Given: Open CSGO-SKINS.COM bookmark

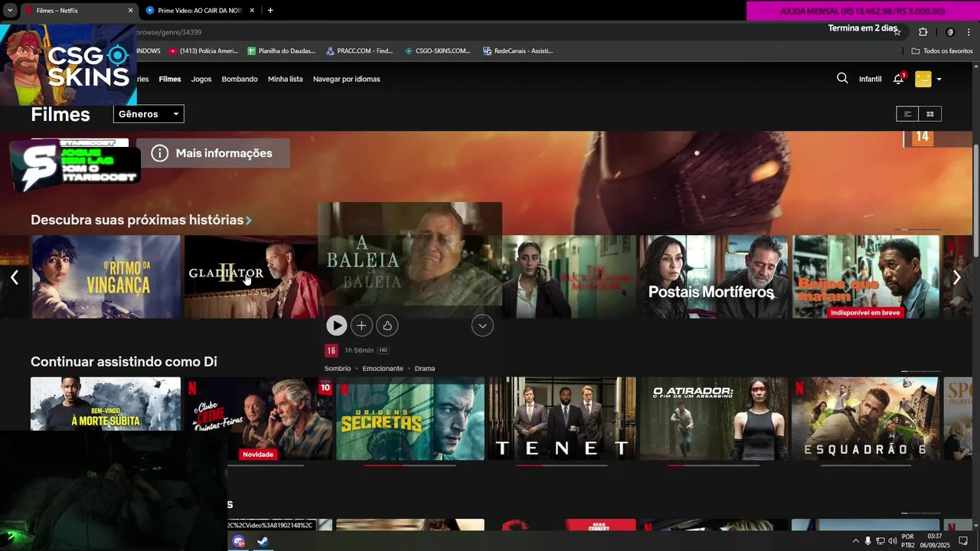Looking at the screenshot, I should [437, 51].
